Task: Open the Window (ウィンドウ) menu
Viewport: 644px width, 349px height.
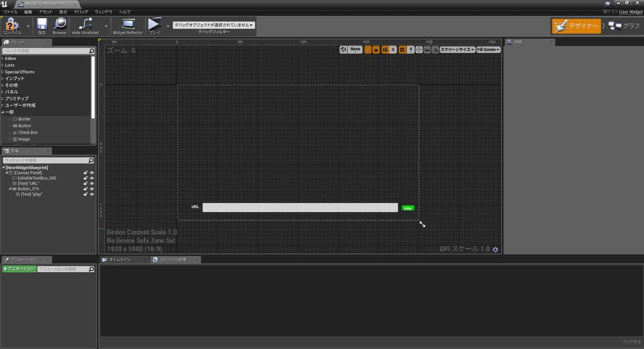Action: click(104, 11)
